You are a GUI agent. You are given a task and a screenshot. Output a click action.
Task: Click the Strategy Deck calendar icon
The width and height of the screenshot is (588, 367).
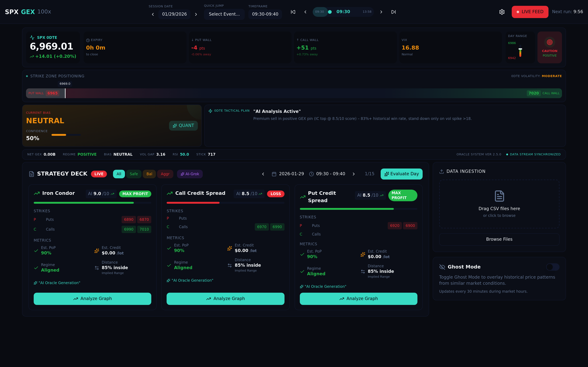[x=274, y=174]
